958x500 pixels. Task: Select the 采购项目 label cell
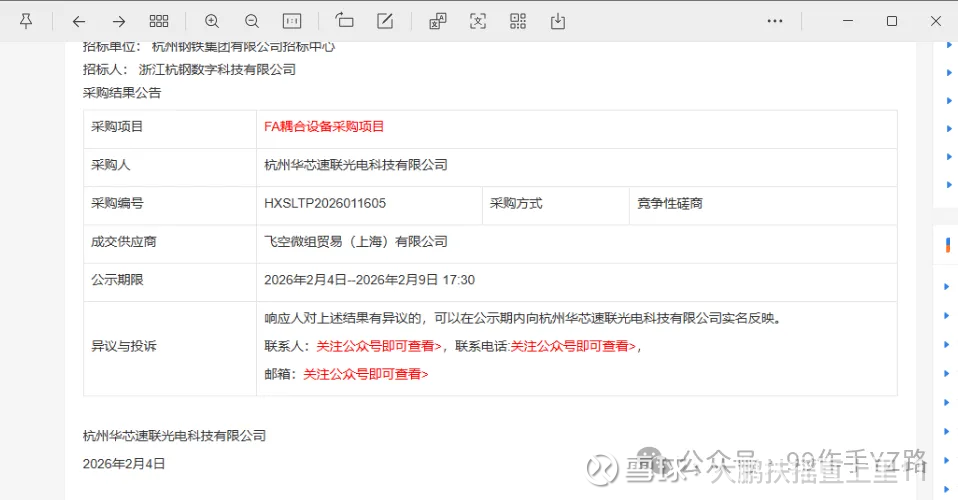pos(170,129)
